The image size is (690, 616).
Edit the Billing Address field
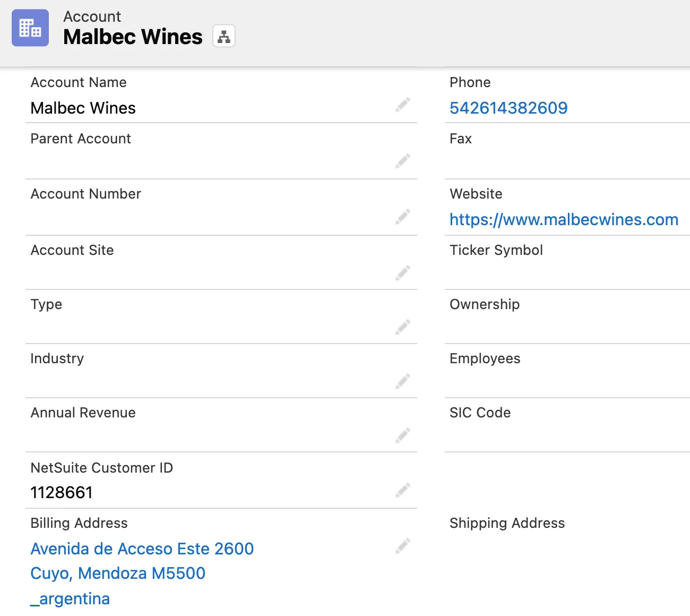tap(403, 545)
